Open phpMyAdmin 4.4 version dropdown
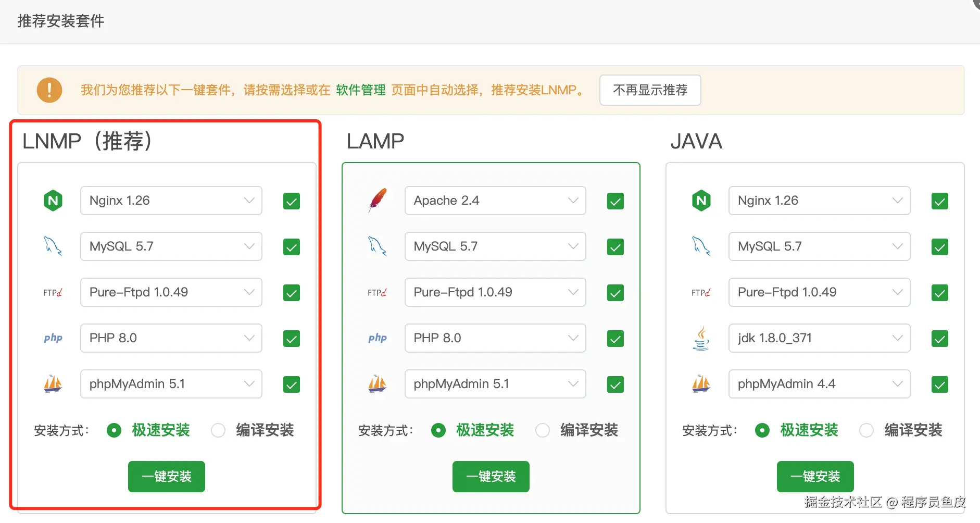 820,384
